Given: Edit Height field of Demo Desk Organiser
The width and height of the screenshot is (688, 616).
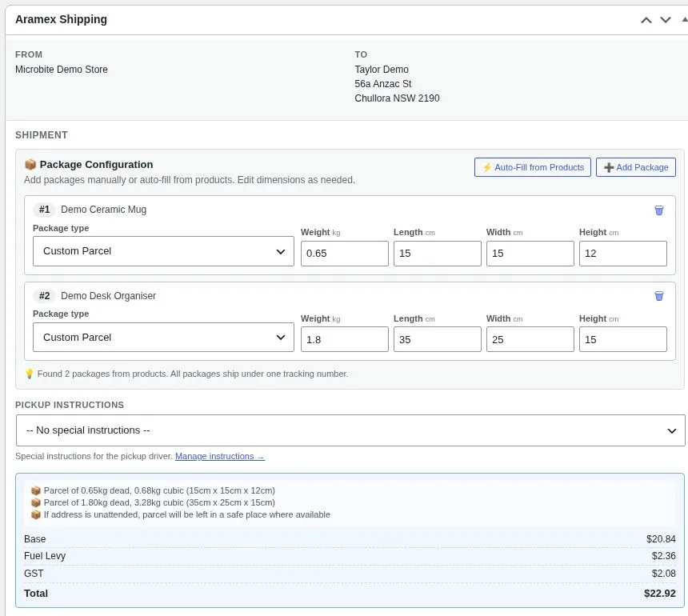Looking at the screenshot, I should (x=622, y=339).
